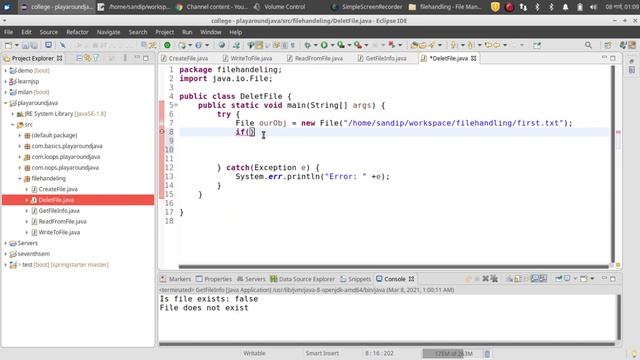Open Display Selected Console dropdown
Image resolution: width=640 pixels, height=360 pixels.
click(x=575, y=279)
